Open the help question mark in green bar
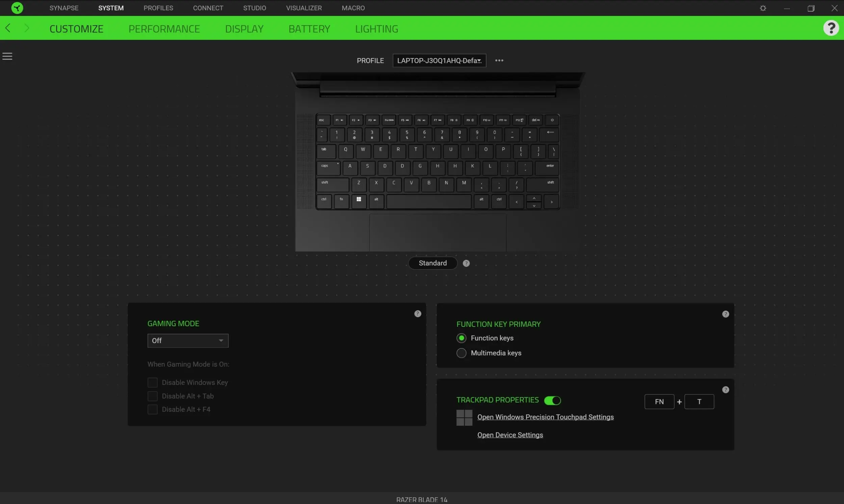Screen dimensions: 844x504 click(x=831, y=28)
